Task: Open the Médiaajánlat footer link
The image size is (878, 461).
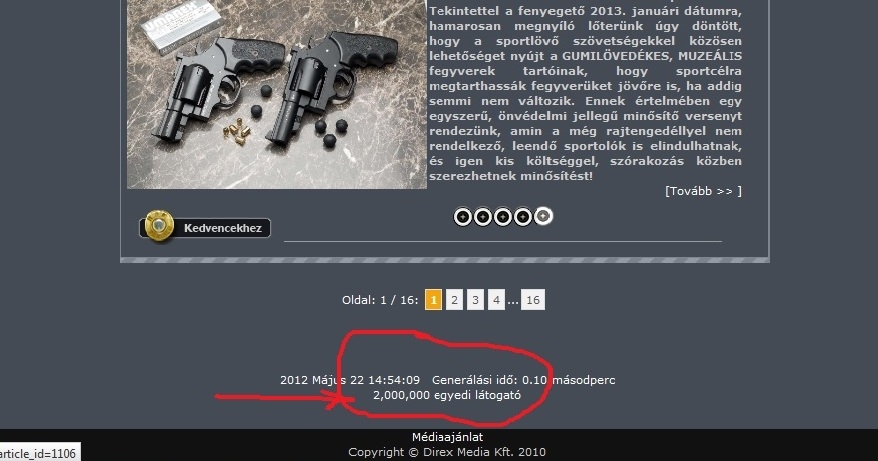Action: 447,437
